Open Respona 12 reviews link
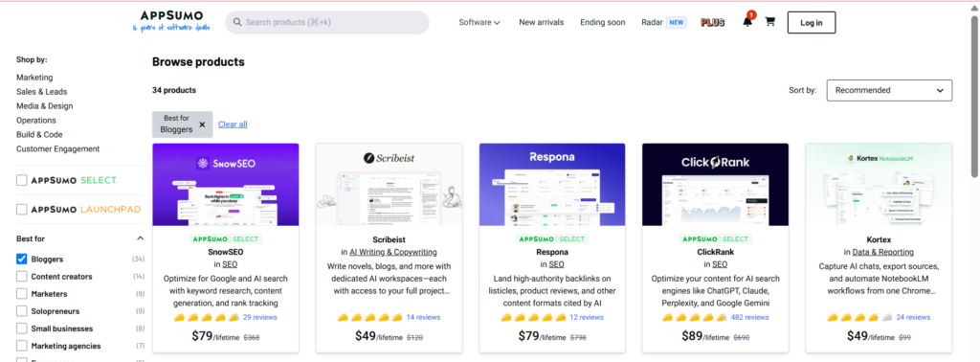Viewport: 980px width, 362px height. coord(587,317)
